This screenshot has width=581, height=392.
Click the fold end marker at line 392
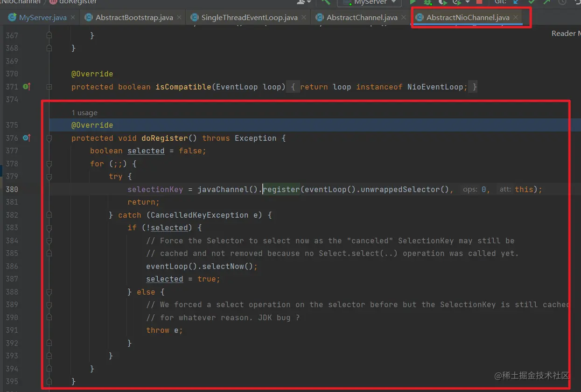49,343
